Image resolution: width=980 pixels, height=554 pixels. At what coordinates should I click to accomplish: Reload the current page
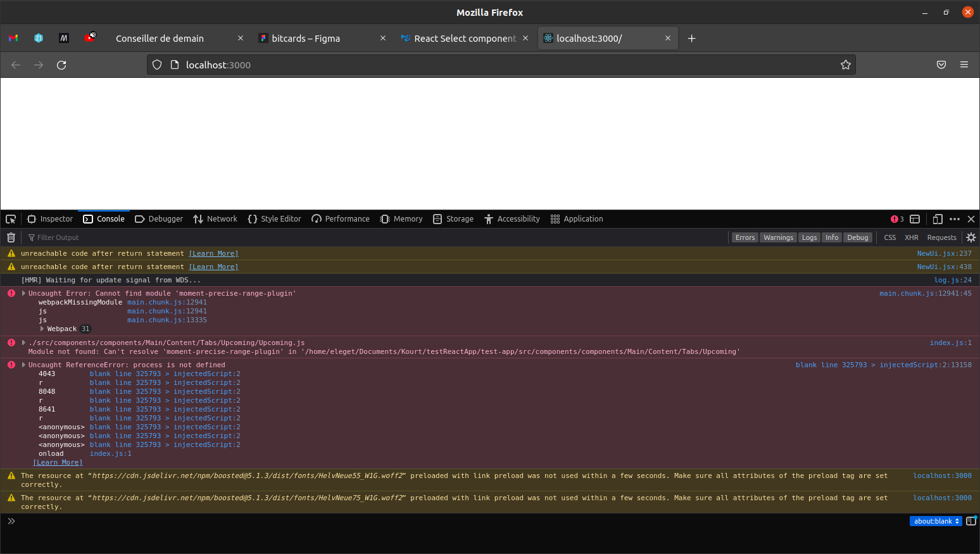pyautogui.click(x=61, y=65)
